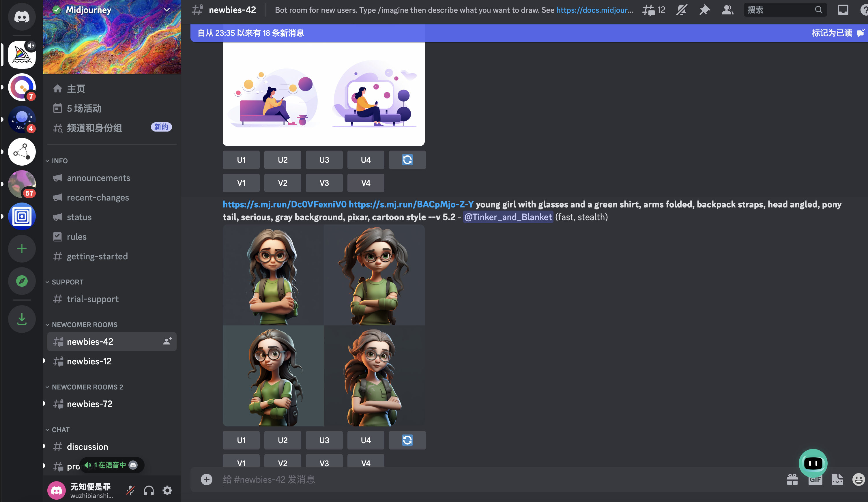Screen dimensions: 868x502
Task: Open link s.mj.run/Dc0VFexniV0
Action: 285,205
